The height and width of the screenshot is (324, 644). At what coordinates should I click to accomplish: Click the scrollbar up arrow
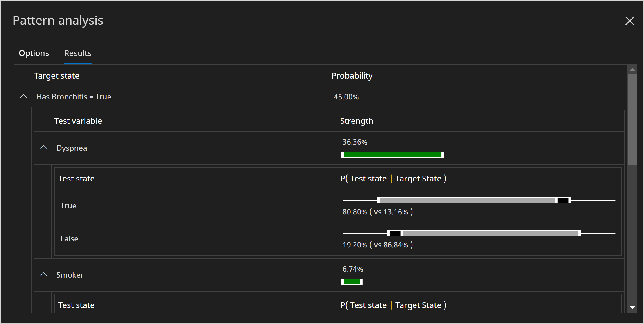click(x=632, y=69)
